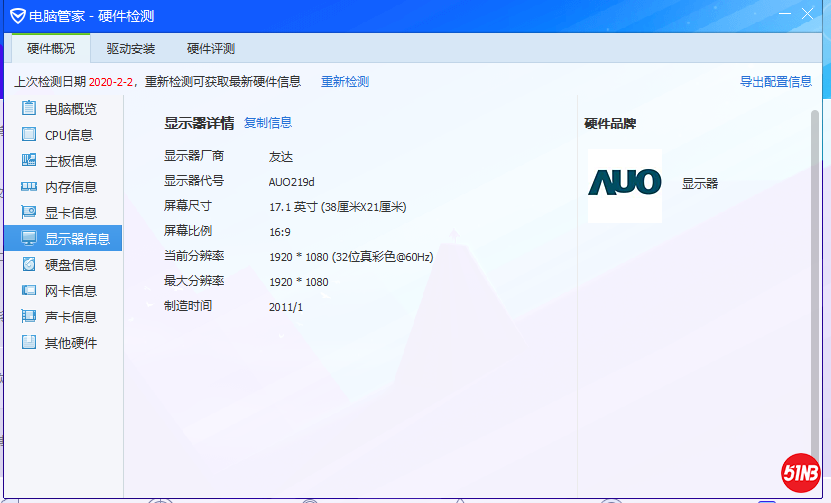Switch to the 驱动安装 tab
This screenshot has width=831, height=503.
(x=131, y=48)
